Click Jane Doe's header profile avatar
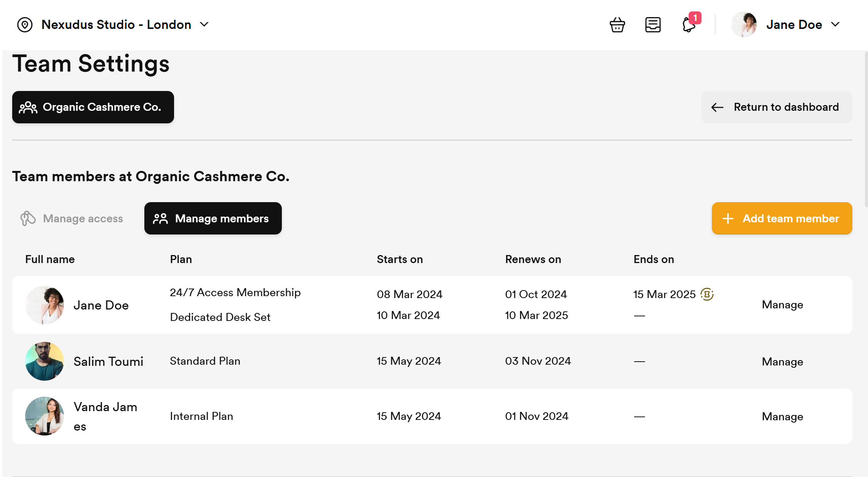Image resolution: width=868 pixels, height=477 pixels. pos(744,25)
